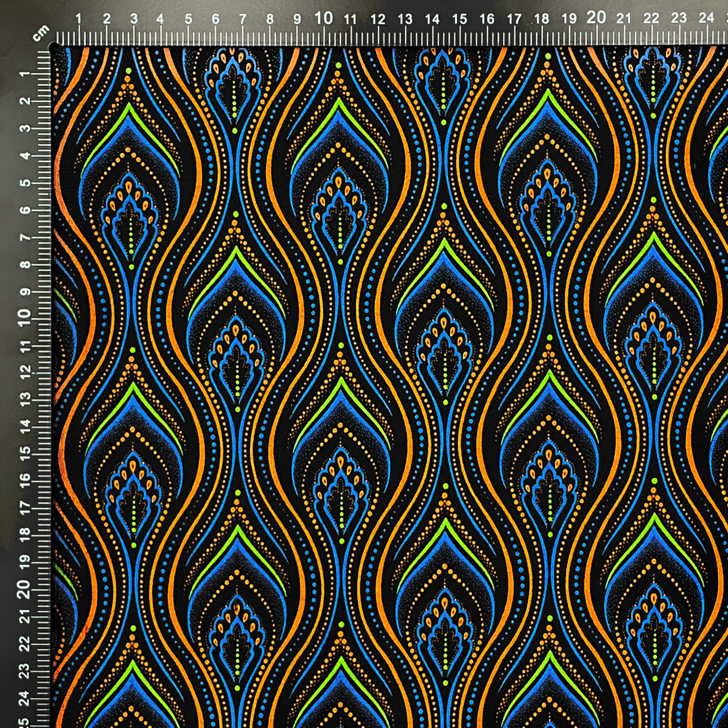Click number 22 on the horizontal ruler
Screen dimensions: 728x728
tap(651, 18)
